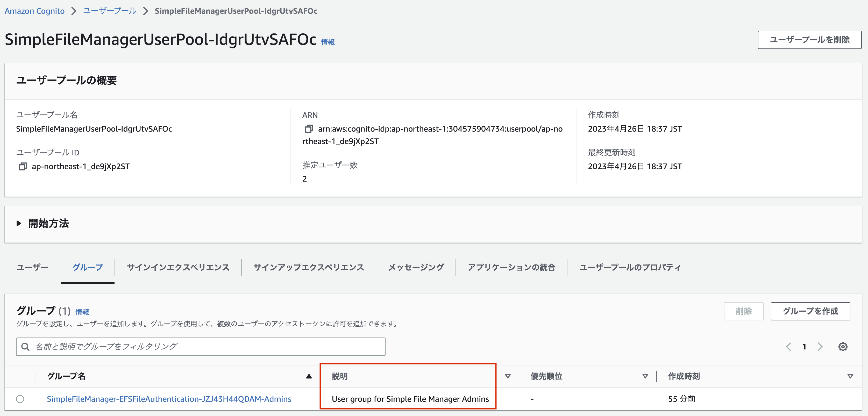Sort by 説明 column arrow
This screenshot has height=416, width=868.
(x=508, y=376)
